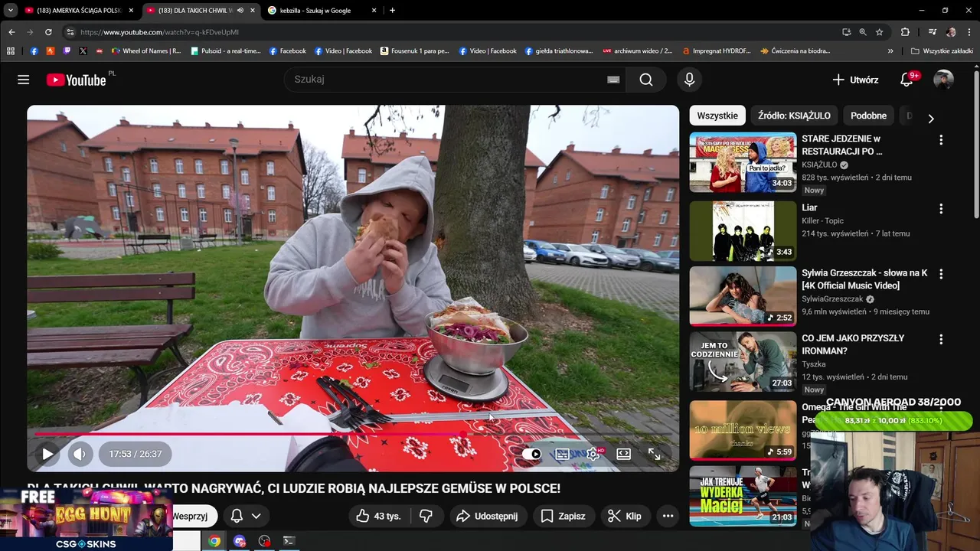
Task: Switch to theater mode
Action: [623, 454]
